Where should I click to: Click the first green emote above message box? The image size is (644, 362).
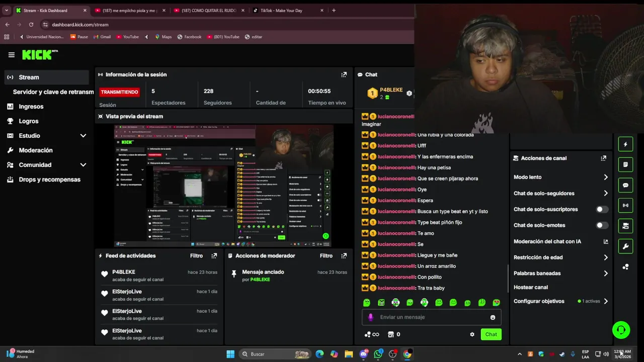(x=366, y=303)
